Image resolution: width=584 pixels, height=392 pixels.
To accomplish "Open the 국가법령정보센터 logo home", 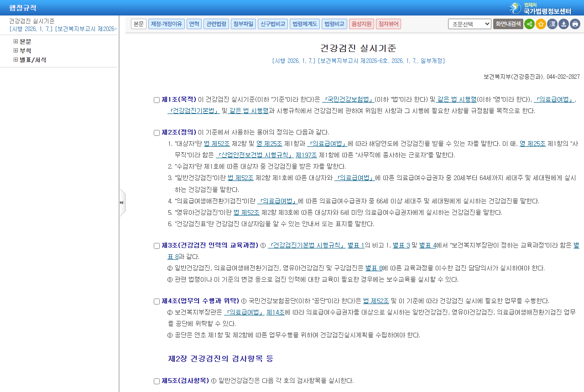I will (x=540, y=8).
